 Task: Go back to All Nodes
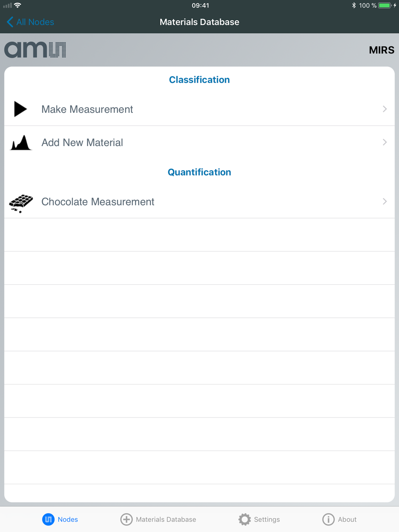coord(30,22)
